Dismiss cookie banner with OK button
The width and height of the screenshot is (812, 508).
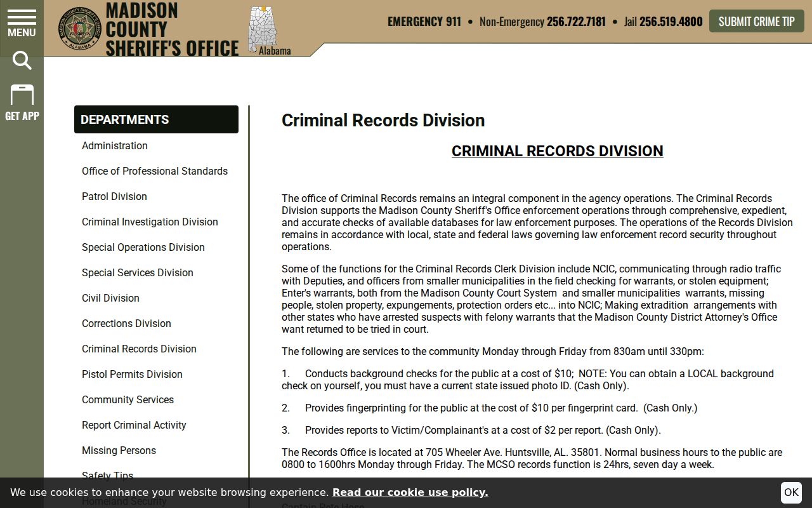click(x=791, y=492)
